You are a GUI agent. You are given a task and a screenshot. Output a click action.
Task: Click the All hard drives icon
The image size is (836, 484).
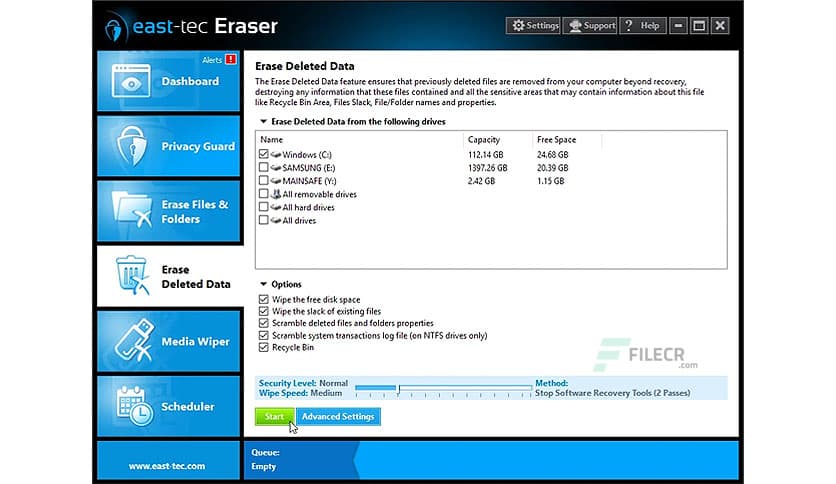pyautogui.click(x=276, y=207)
